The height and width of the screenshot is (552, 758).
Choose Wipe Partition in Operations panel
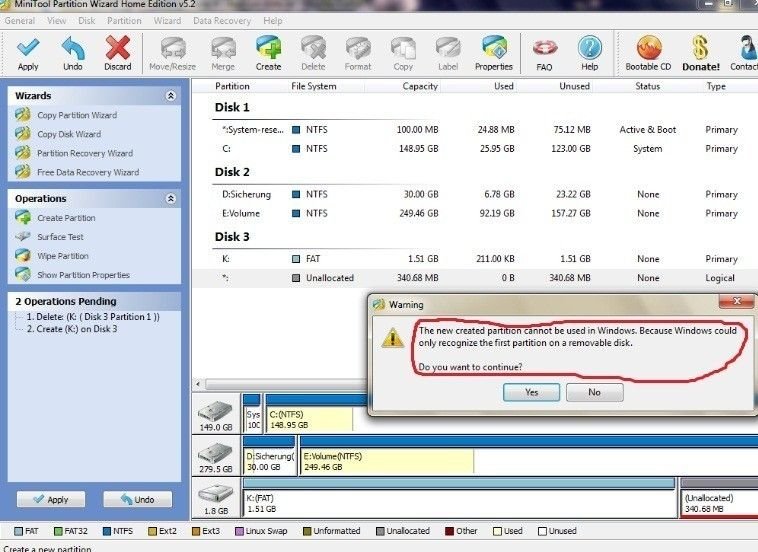click(63, 256)
